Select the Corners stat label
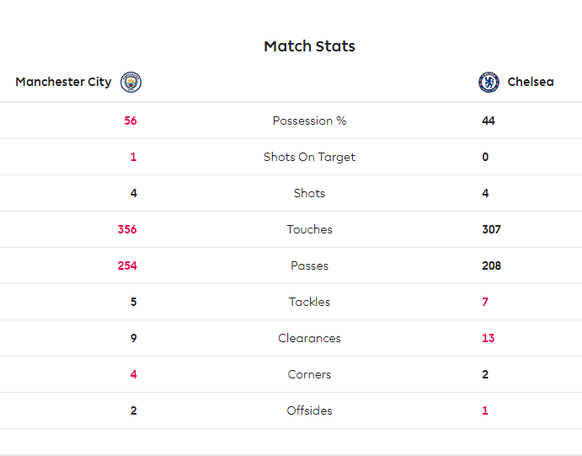This screenshot has width=582, height=456. click(x=309, y=374)
